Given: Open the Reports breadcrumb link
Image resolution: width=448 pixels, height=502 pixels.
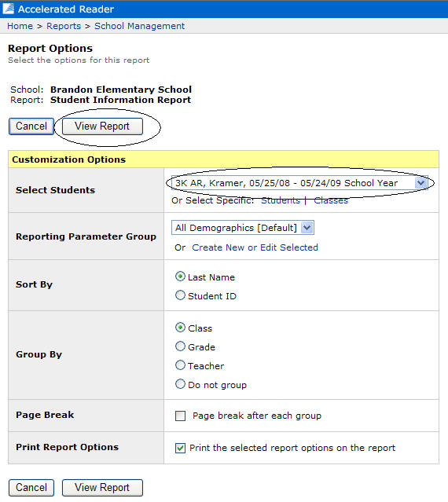Looking at the screenshot, I should 64,26.
